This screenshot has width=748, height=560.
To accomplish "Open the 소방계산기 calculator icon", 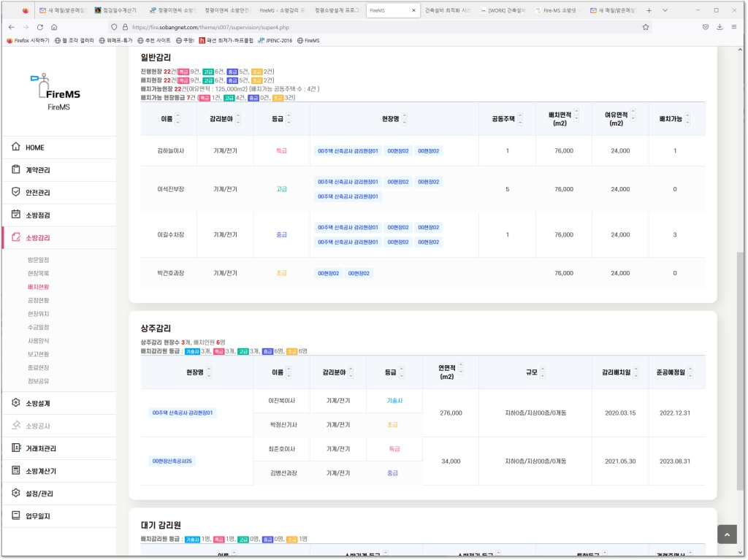I will (16, 471).
